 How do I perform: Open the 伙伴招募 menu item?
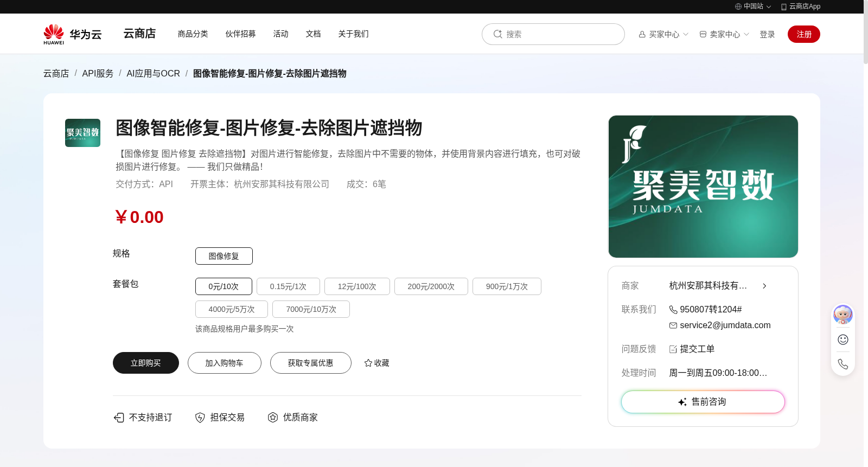coord(241,34)
